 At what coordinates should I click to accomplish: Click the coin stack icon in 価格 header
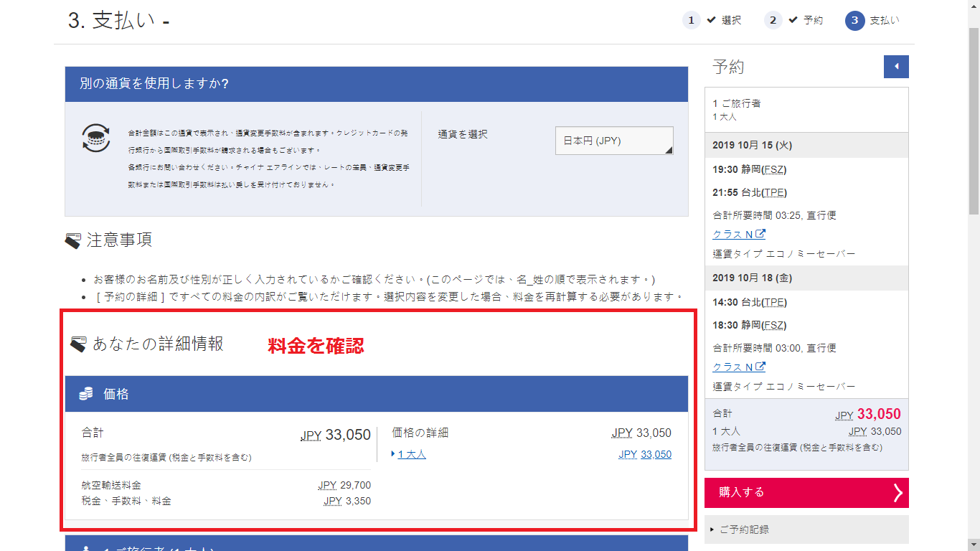click(x=86, y=394)
